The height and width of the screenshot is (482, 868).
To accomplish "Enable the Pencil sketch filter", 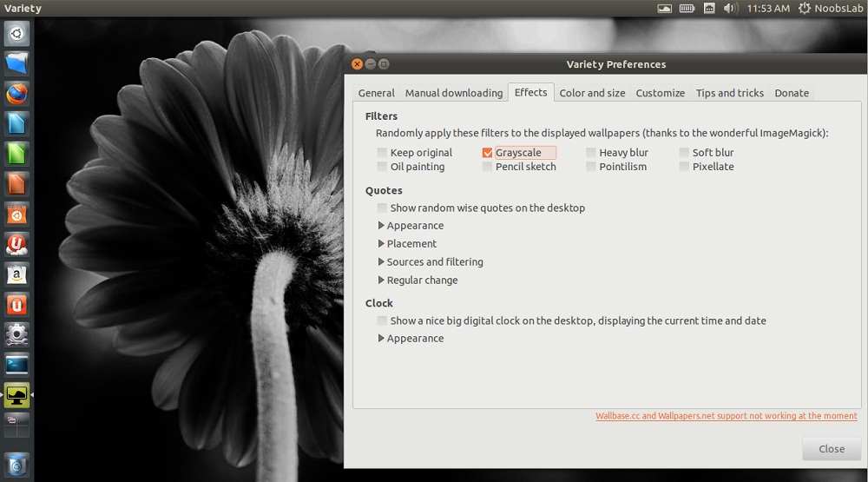I will tap(487, 167).
